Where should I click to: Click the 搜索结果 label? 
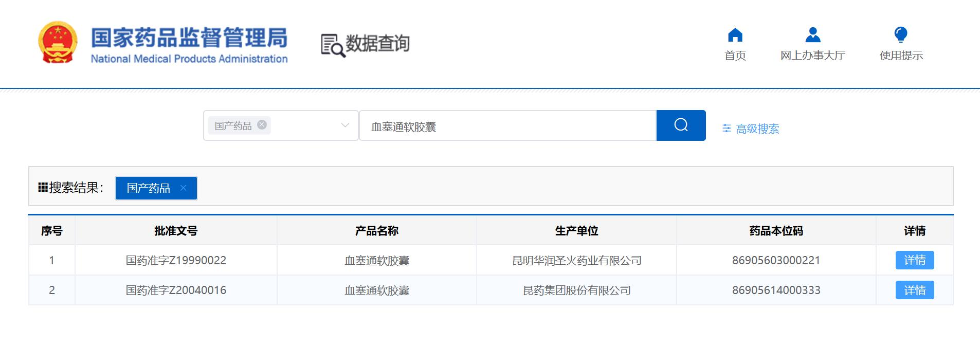tap(76, 188)
